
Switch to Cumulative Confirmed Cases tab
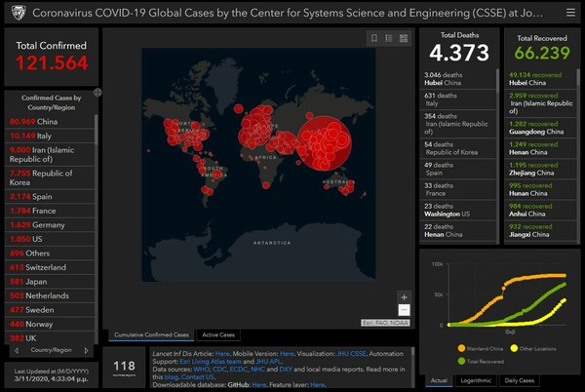pos(151,334)
